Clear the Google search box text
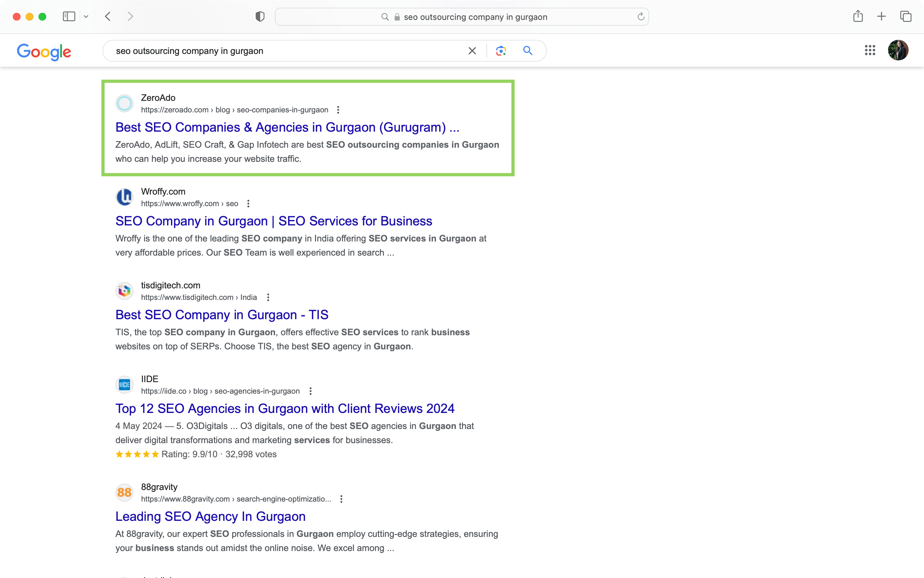This screenshot has height=578, width=924. pos(472,51)
